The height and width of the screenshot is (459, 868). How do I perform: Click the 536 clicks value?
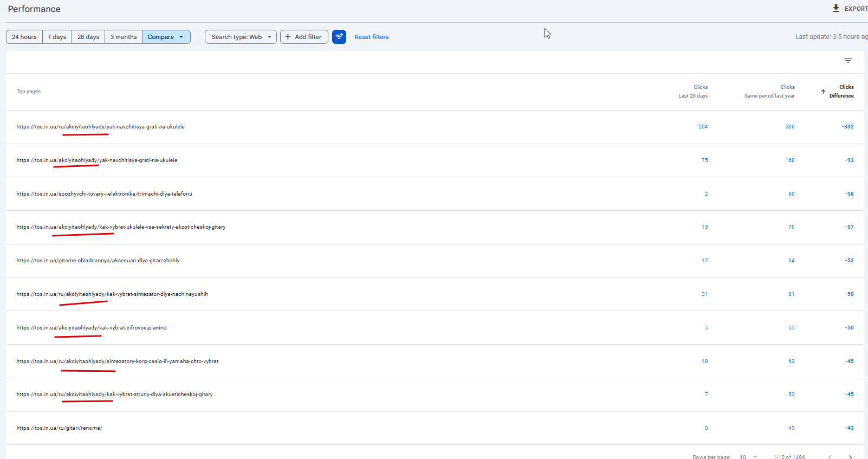pyautogui.click(x=790, y=127)
